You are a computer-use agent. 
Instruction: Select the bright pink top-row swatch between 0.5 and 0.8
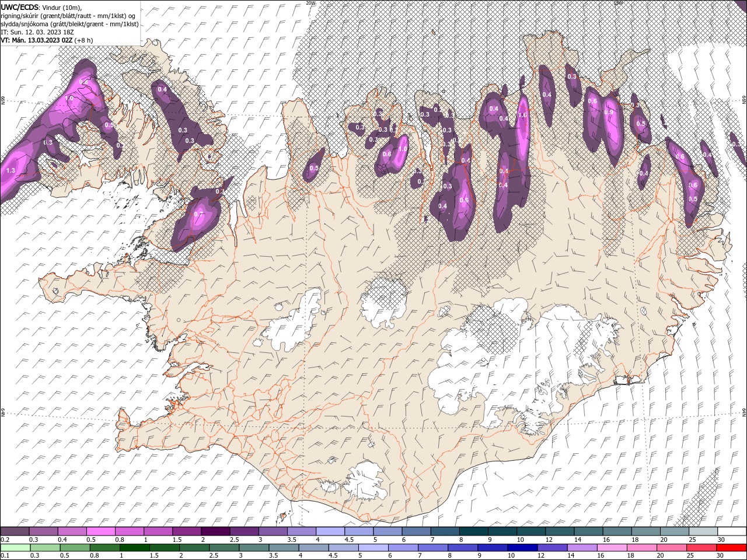pos(100,531)
